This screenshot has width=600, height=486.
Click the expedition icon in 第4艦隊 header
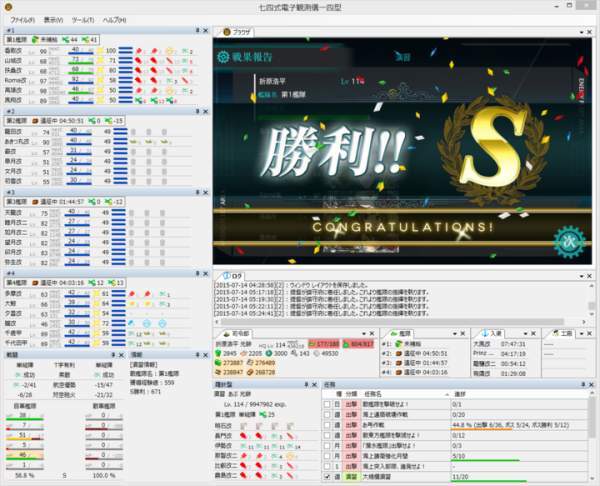pyautogui.click(x=35, y=283)
